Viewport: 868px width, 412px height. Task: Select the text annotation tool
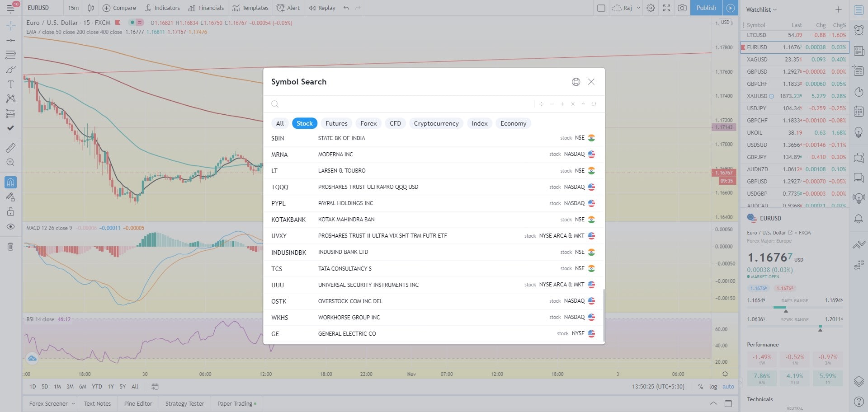[x=10, y=84]
